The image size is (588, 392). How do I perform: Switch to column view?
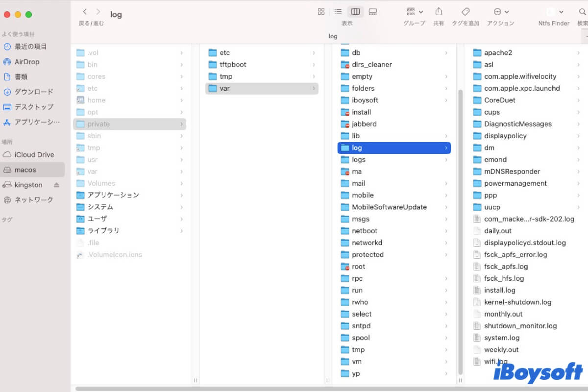(356, 12)
